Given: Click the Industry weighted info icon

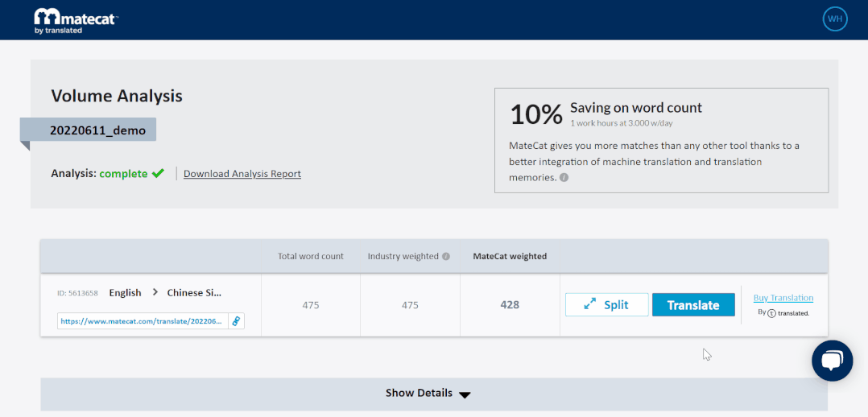Looking at the screenshot, I should click(446, 257).
